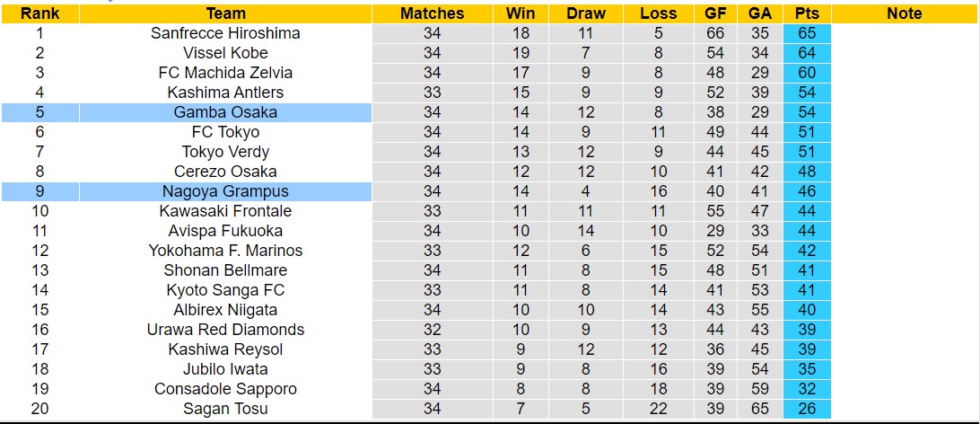
Task: Select the highlighted Gamba Osaka row
Action: point(225,112)
